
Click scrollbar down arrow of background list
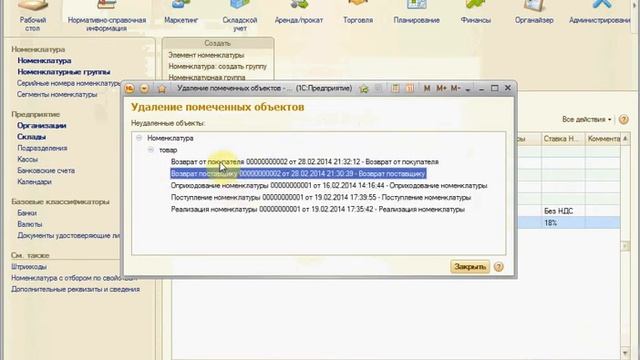pos(626,353)
